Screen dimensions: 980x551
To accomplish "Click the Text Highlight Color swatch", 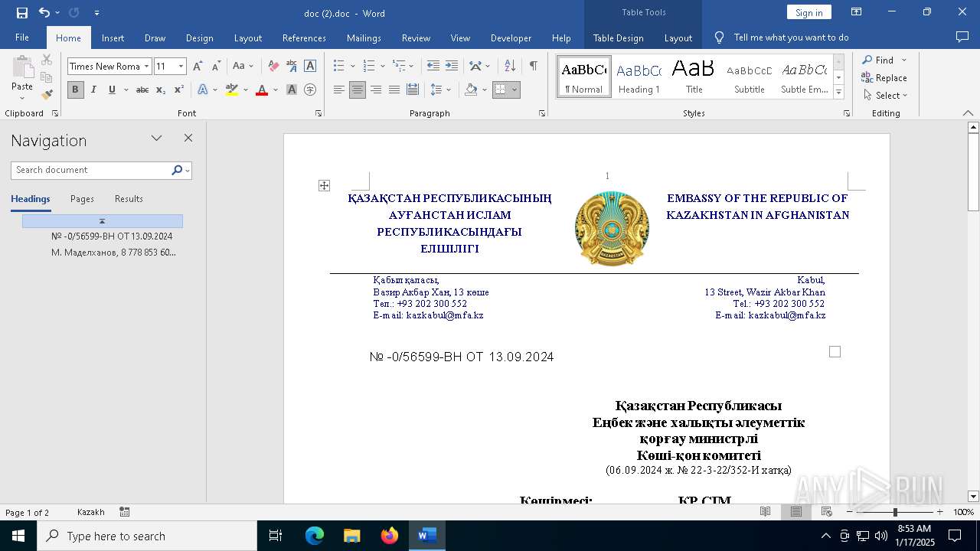I will (232, 90).
